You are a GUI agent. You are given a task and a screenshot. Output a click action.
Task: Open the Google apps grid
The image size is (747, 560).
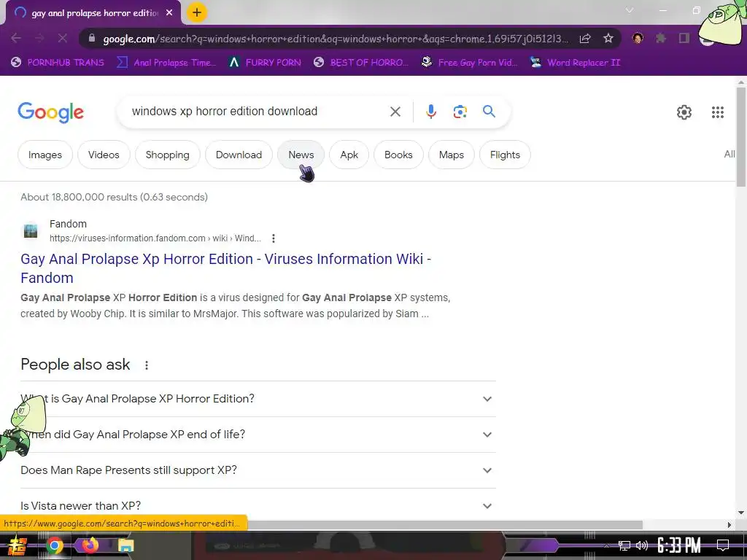coord(718,112)
